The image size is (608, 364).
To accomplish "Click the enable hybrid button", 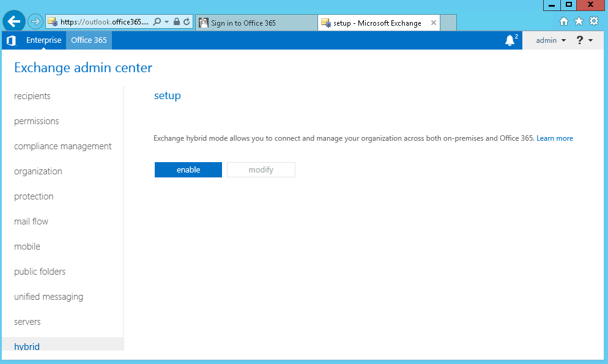I will (188, 170).
